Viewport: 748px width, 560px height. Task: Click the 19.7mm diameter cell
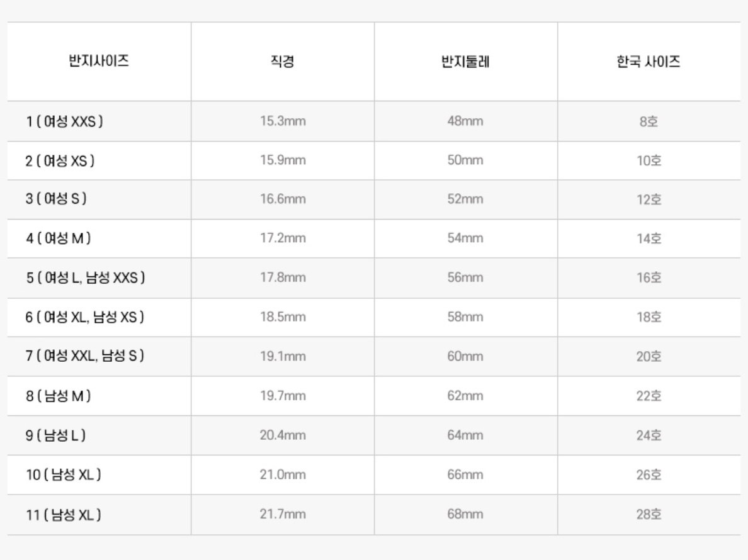[283, 396]
